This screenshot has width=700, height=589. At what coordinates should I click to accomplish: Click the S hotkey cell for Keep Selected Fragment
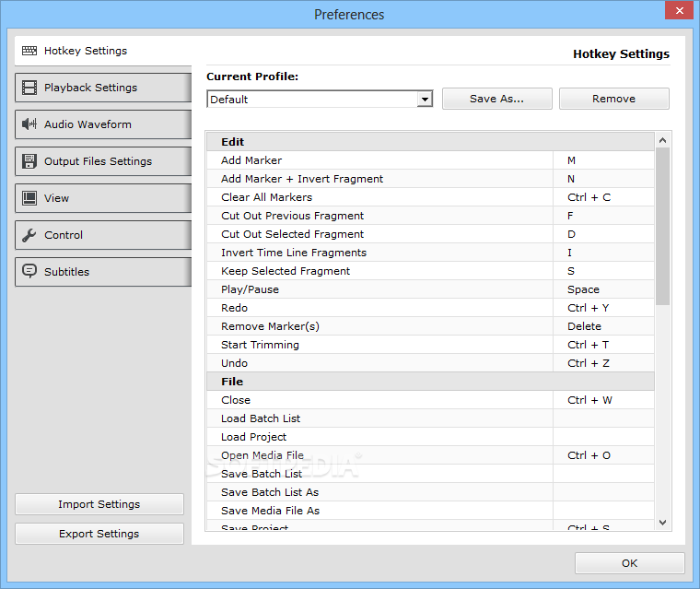604,271
